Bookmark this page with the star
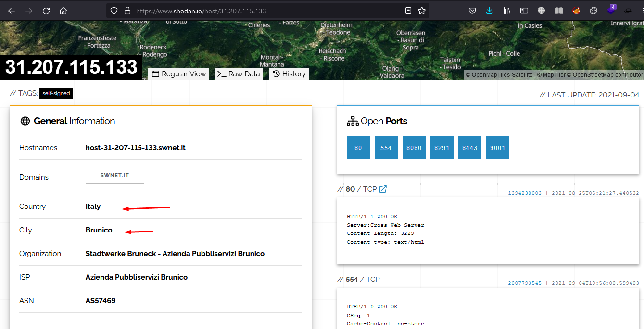644x329 pixels. tap(422, 11)
